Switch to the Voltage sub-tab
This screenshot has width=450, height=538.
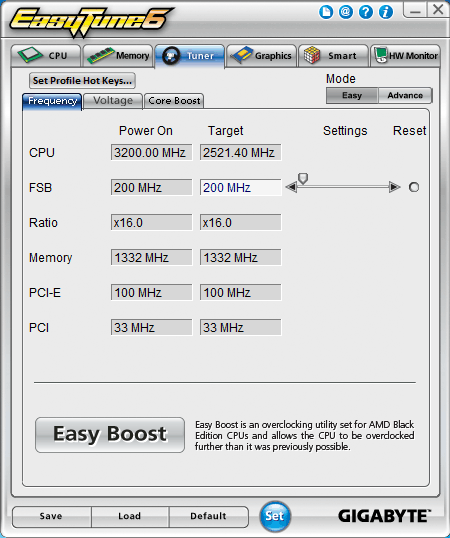[x=113, y=101]
